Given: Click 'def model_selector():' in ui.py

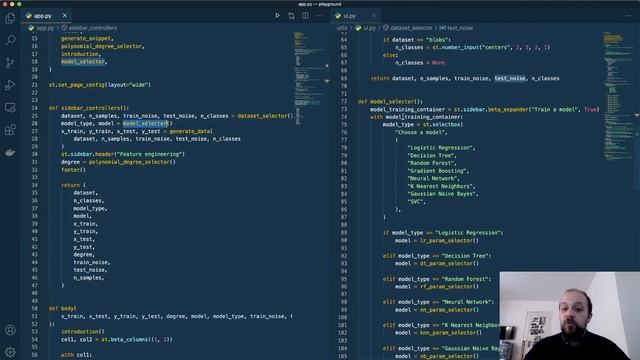Looking at the screenshot, I should pyautogui.click(x=390, y=102).
